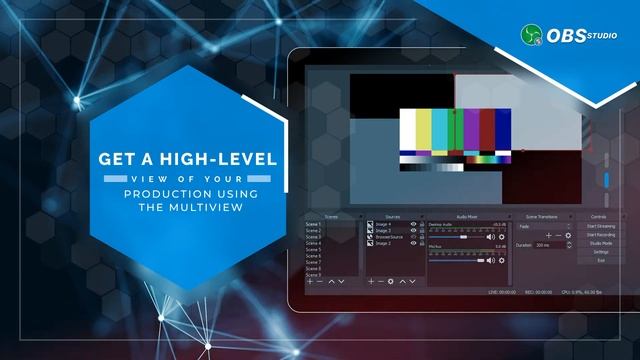Open transition properties gear under Fade

pyautogui.click(x=568, y=236)
